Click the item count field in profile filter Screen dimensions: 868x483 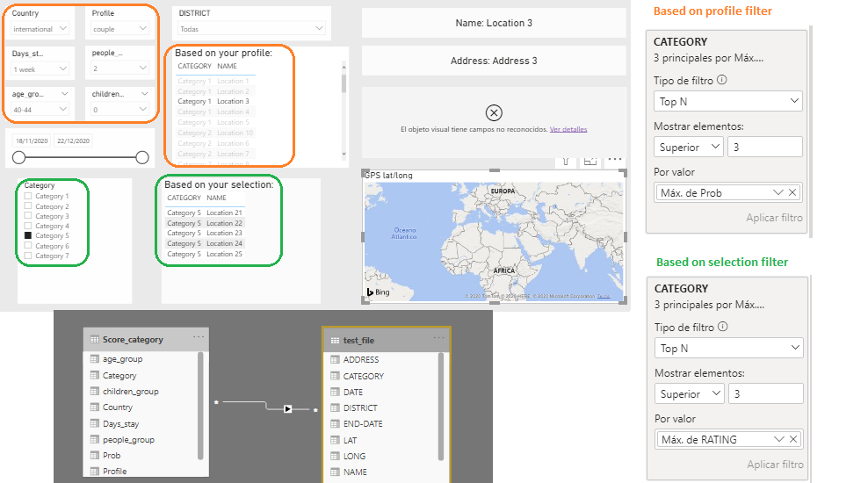click(765, 148)
